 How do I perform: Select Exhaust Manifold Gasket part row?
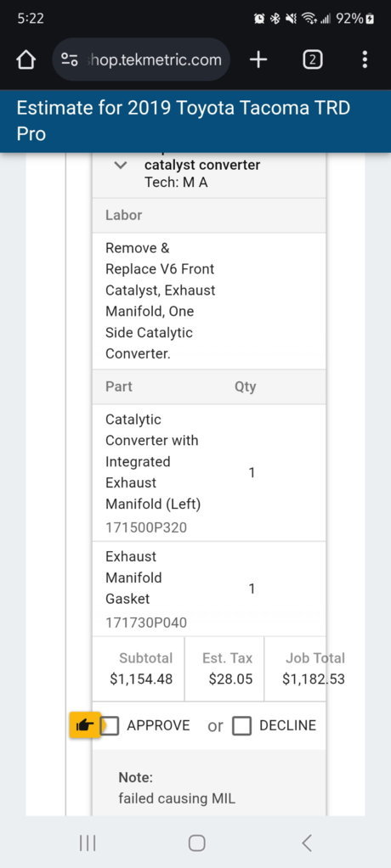[x=209, y=589]
